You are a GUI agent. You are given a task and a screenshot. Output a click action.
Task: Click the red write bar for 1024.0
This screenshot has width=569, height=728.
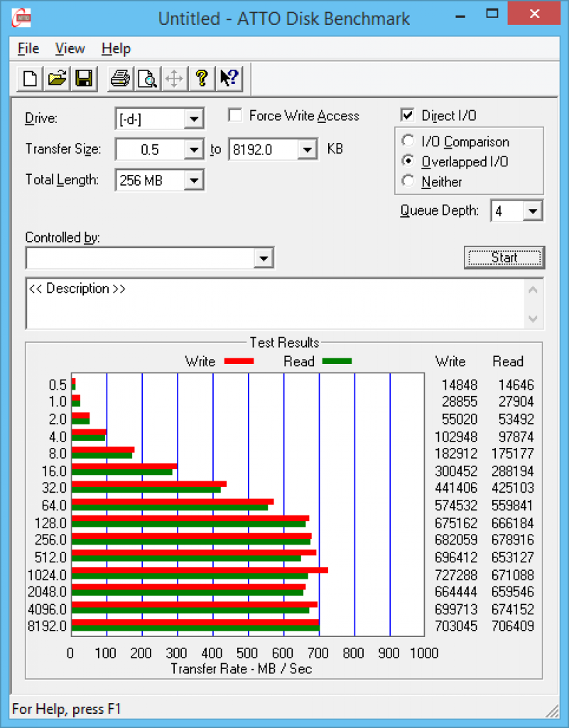coord(200,570)
